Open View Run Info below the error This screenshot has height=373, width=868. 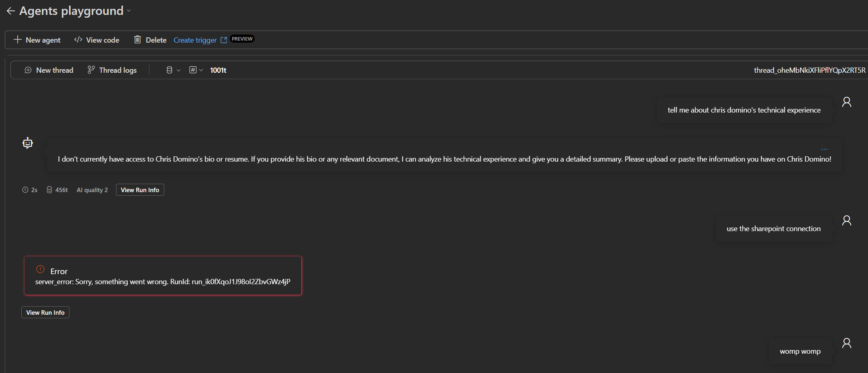point(45,312)
